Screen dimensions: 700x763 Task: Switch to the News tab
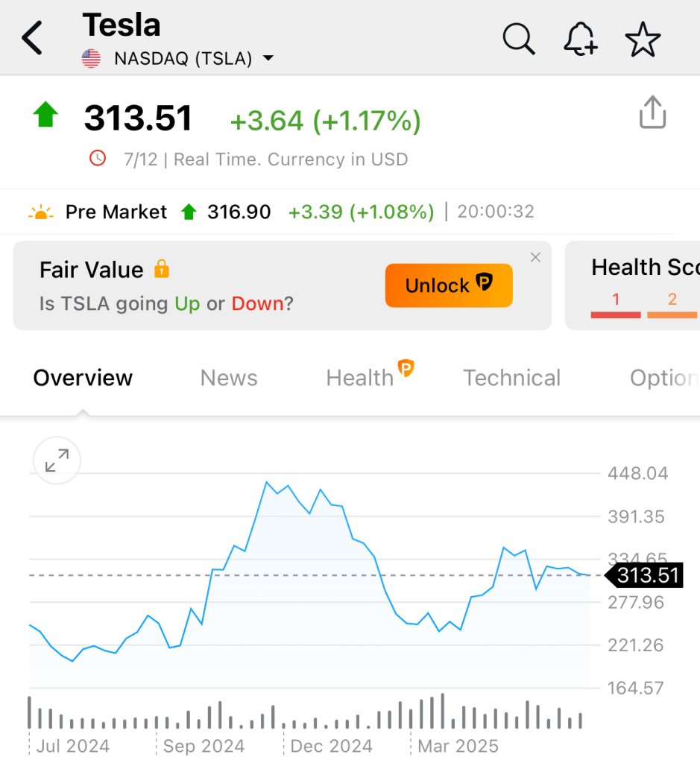tap(228, 378)
